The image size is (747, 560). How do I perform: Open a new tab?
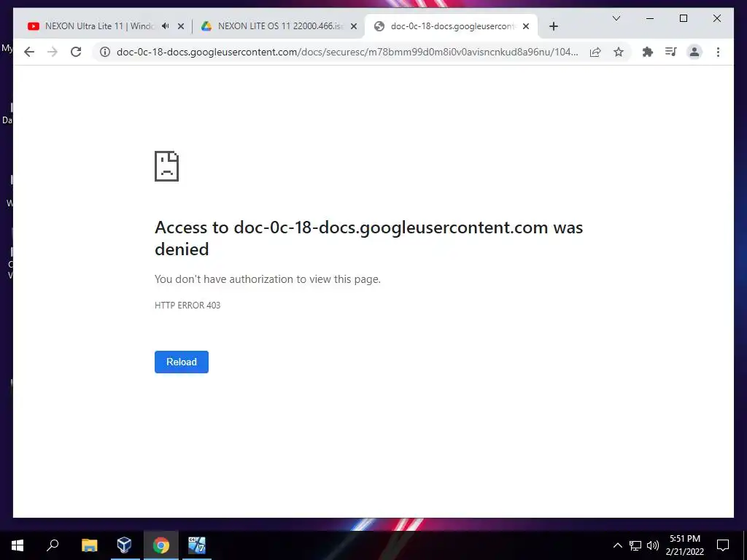coord(553,26)
